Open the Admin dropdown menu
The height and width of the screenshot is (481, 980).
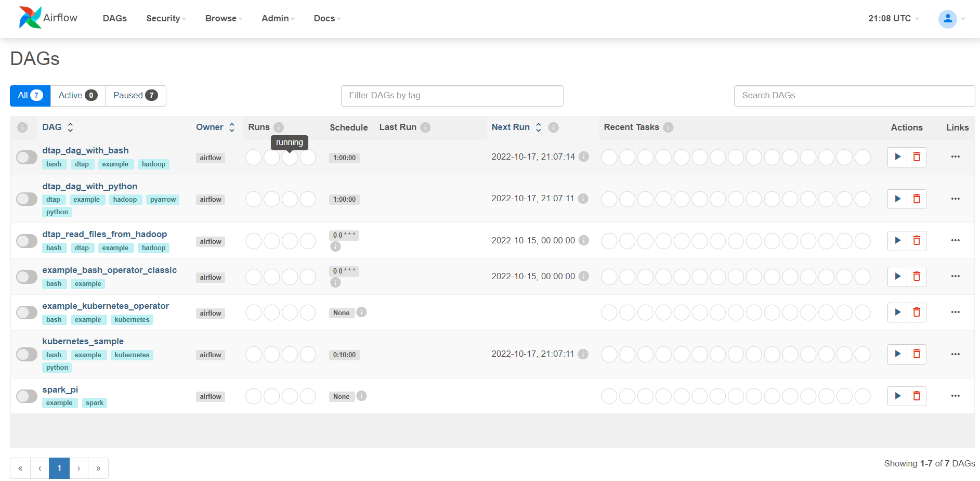[x=278, y=18]
